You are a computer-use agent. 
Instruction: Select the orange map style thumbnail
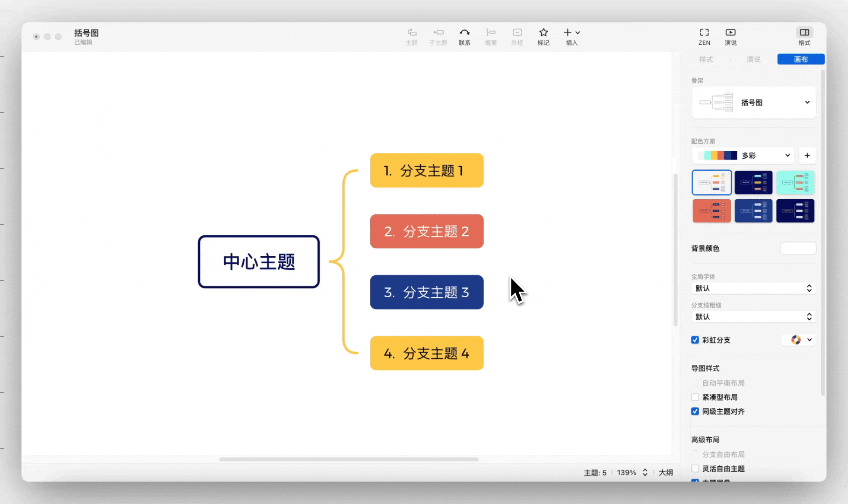coord(712,210)
